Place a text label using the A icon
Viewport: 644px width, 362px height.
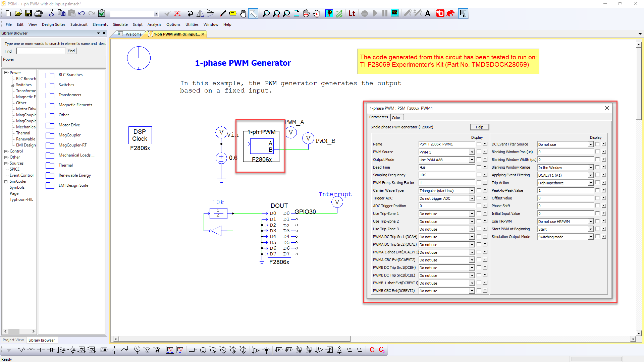click(427, 13)
